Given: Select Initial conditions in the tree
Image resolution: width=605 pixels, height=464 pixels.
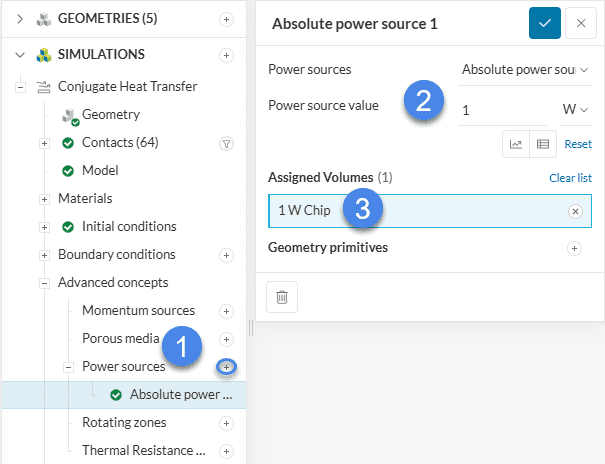Looking at the screenshot, I should pyautogui.click(x=129, y=227).
